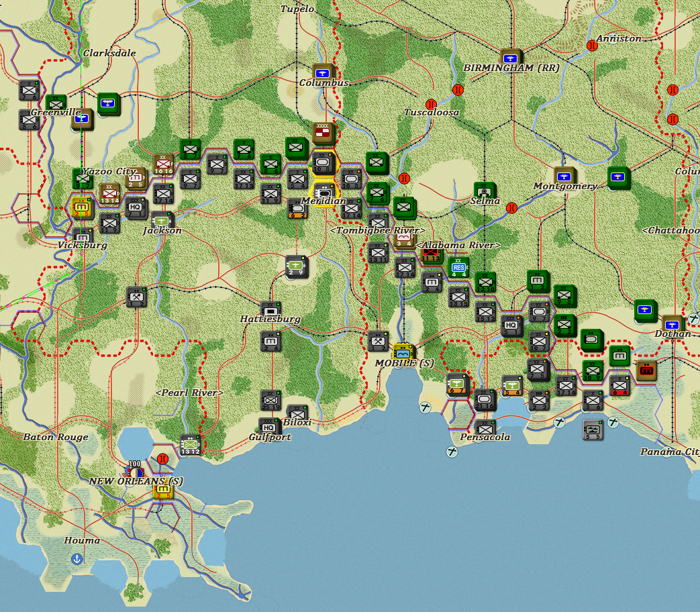Viewport: 700px width, 612px height.
Task: Select the brown unit marked 16 16
Action: point(163,164)
